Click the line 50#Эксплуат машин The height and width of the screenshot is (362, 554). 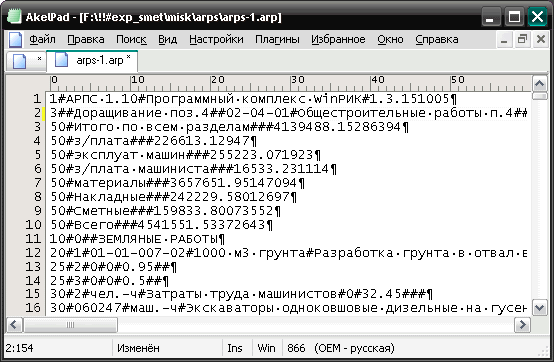tap(185, 155)
